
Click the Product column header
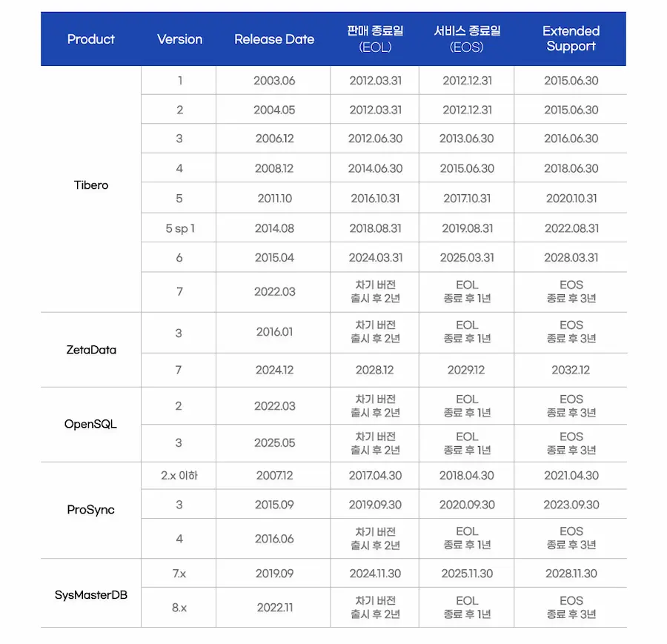[x=90, y=39]
